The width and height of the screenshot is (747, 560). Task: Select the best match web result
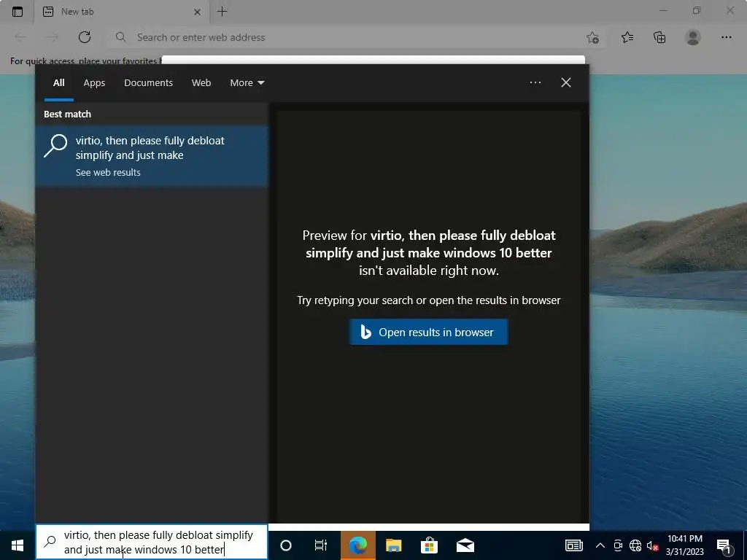(152, 156)
